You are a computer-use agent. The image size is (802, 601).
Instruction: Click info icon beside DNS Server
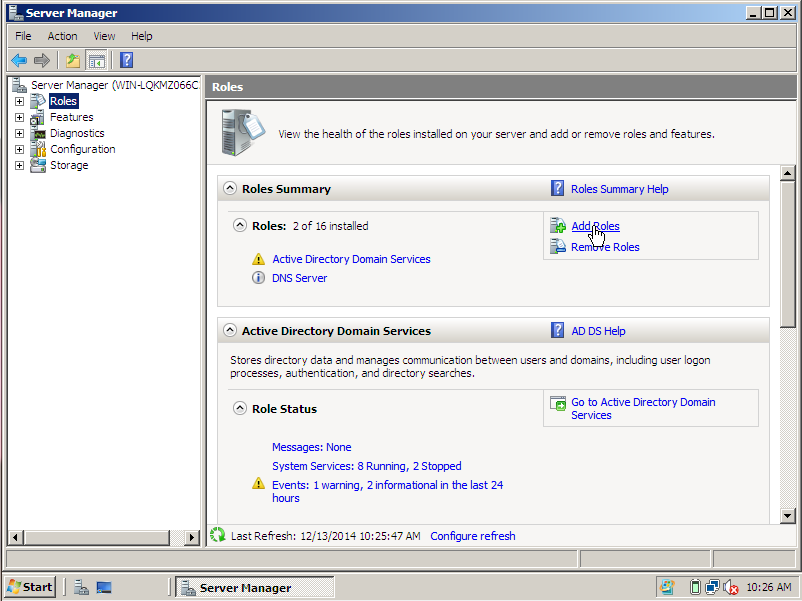[258, 278]
